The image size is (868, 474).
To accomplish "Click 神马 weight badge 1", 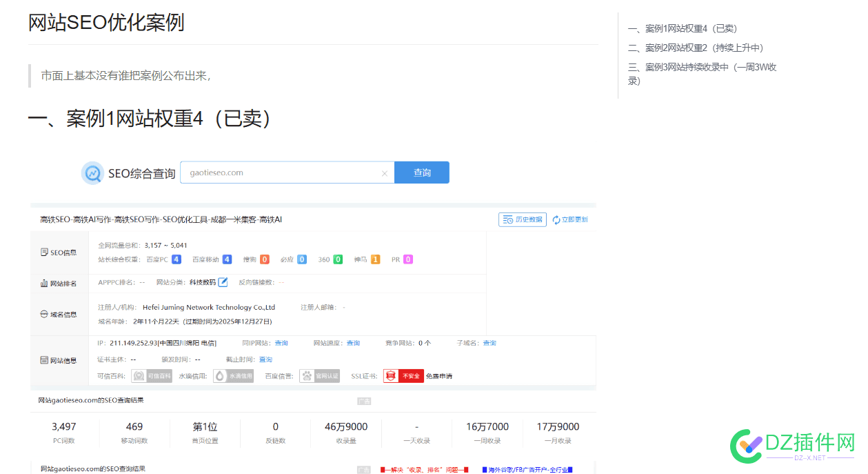I will [x=375, y=259].
